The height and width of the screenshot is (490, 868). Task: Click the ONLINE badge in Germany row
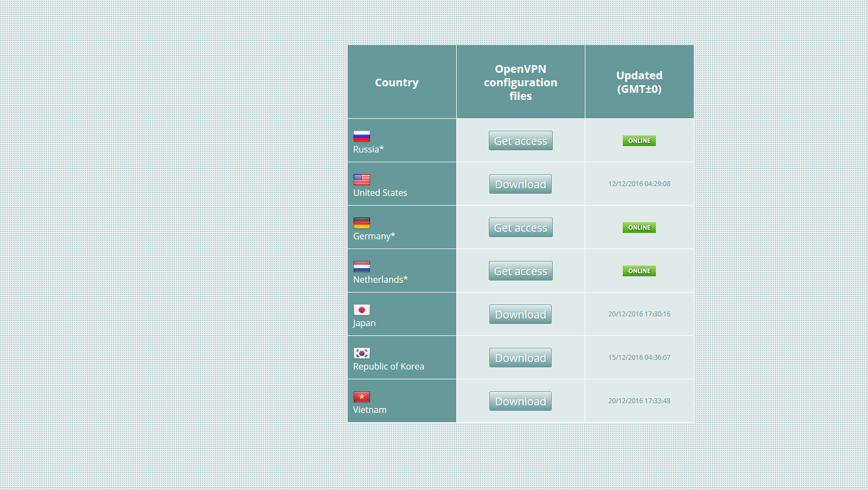coord(639,227)
